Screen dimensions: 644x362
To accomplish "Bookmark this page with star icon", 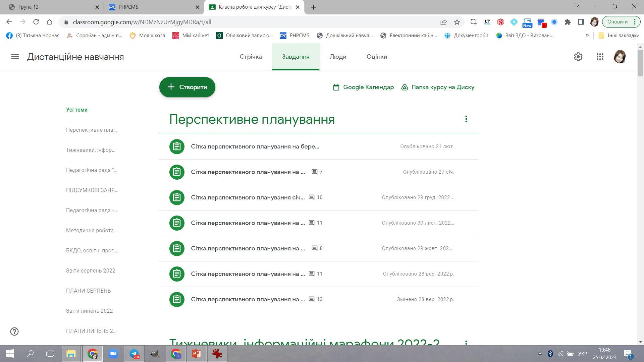I will [457, 22].
